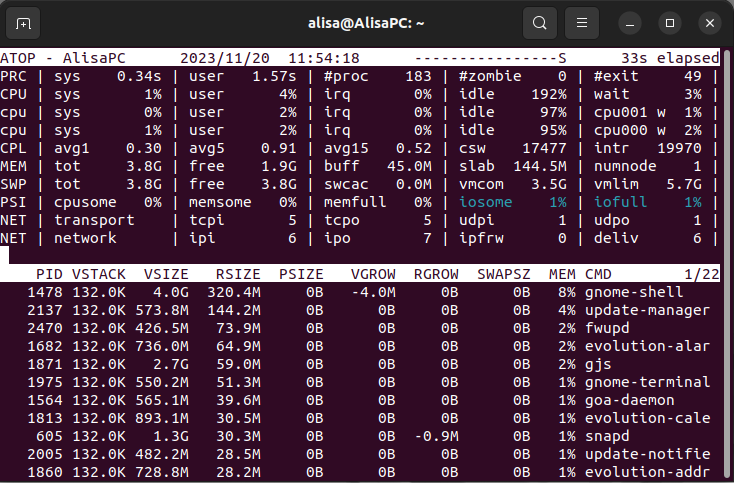Click the MEM column header
The width and height of the screenshot is (734, 483).
tap(562, 274)
